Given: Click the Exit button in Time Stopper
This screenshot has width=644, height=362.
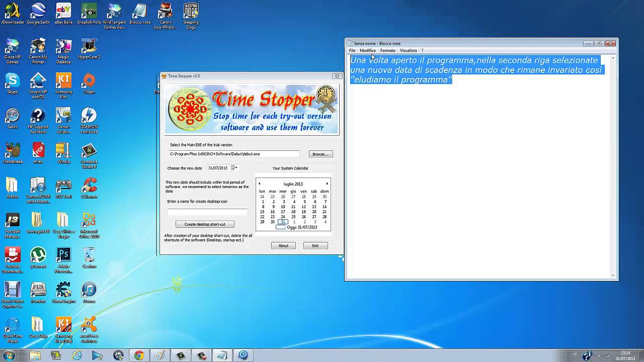Looking at the screenshot, I should pos(315,245).
